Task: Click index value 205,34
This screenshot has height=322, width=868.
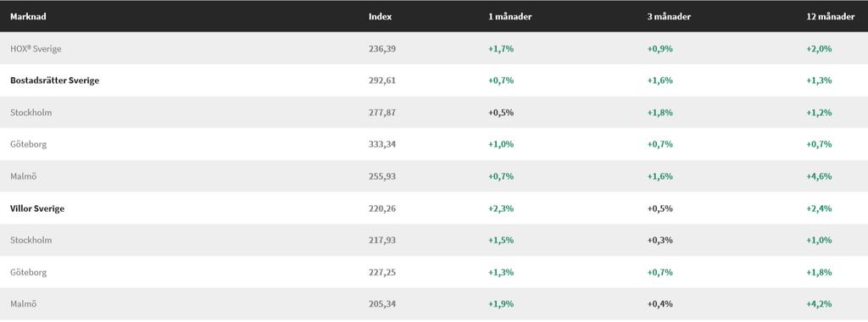Action: click(382, 304)
